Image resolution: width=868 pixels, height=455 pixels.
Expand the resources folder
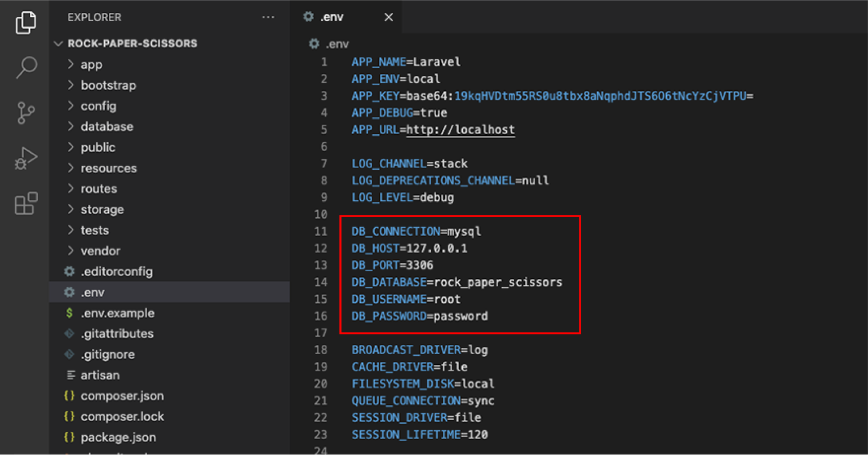point(170,168)
